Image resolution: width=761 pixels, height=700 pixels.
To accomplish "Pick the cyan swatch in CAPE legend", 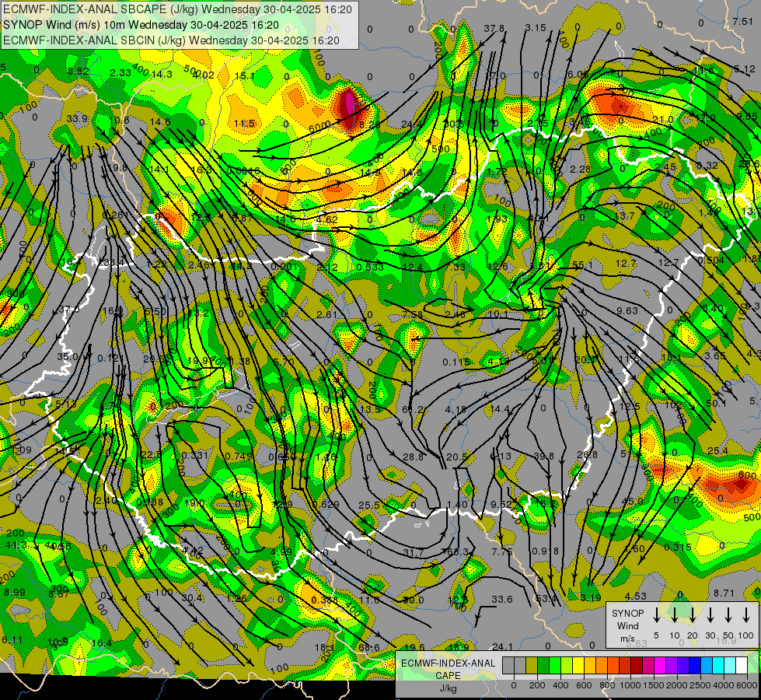I will (x=717, y=665).
